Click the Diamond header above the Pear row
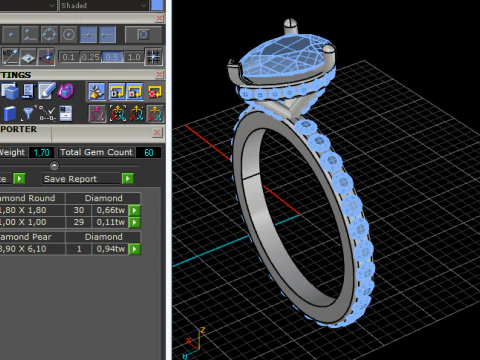This screenshot has height=360, width=480. pos(103,237)
